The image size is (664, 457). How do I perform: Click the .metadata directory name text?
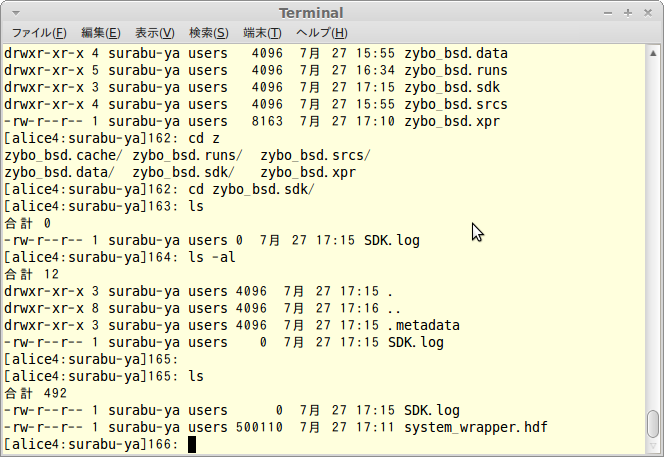tap(423, 325)
